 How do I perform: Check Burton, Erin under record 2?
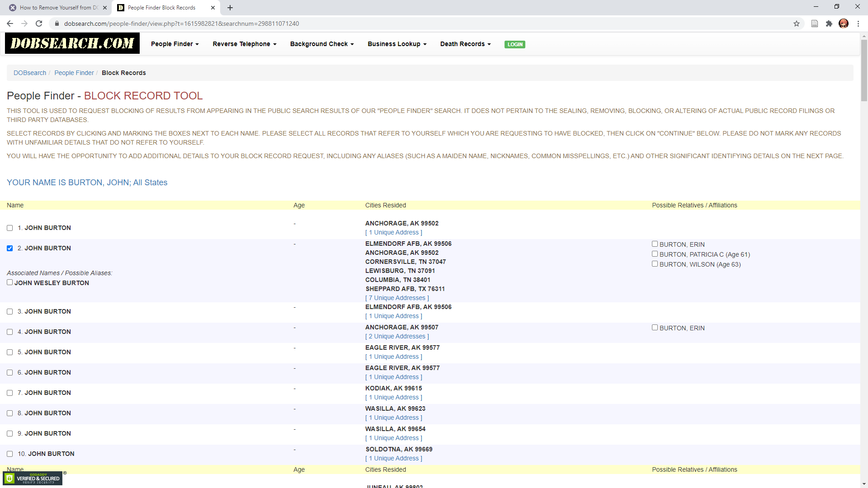click(655, 244)
